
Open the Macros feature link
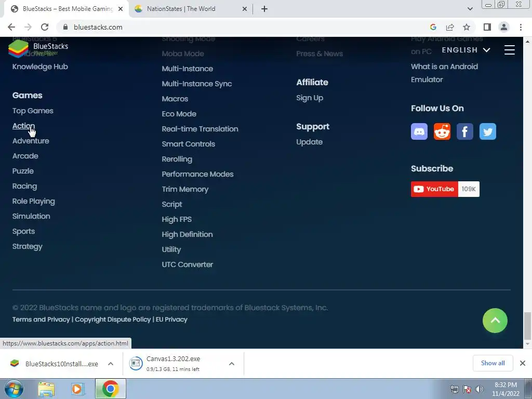[175, 99]
